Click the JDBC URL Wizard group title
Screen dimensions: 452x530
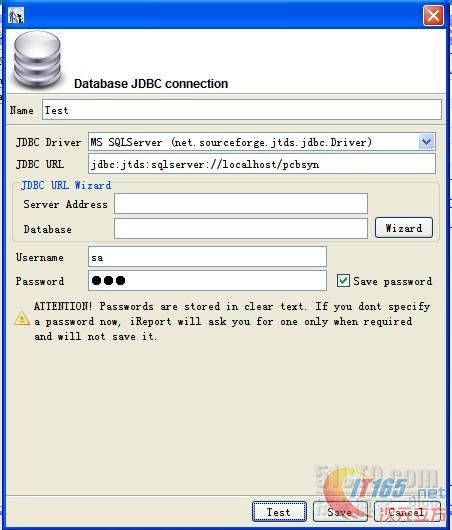[x=66, y=185]
